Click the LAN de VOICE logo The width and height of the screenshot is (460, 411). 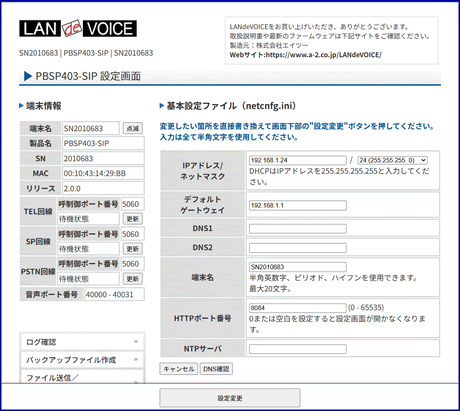pos(78,28)
